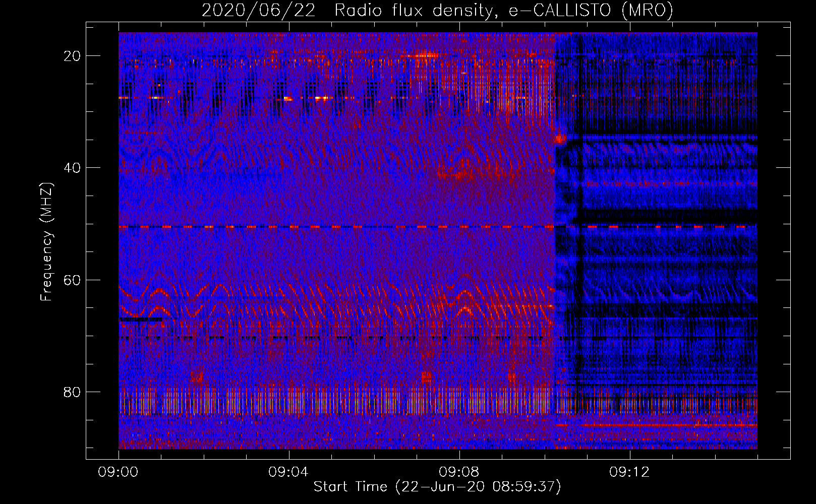The width and height of the screenshot is (816, 504).
Task: Click the '40' frequency tick label
Action: [72, 168]
